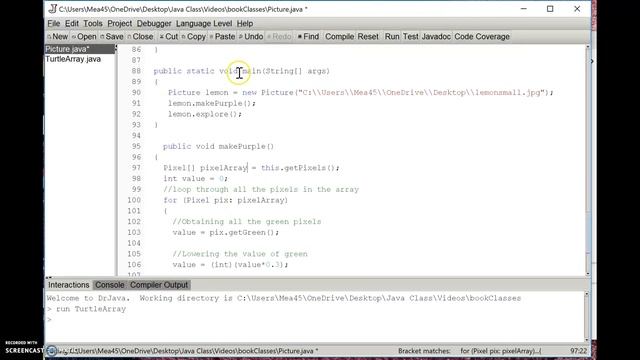Click the Close toolbar button
640x360 pixels.
pos(140,37)
